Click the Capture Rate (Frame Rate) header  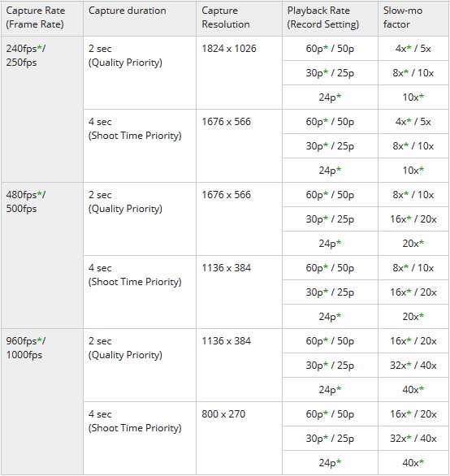point(42,18)
